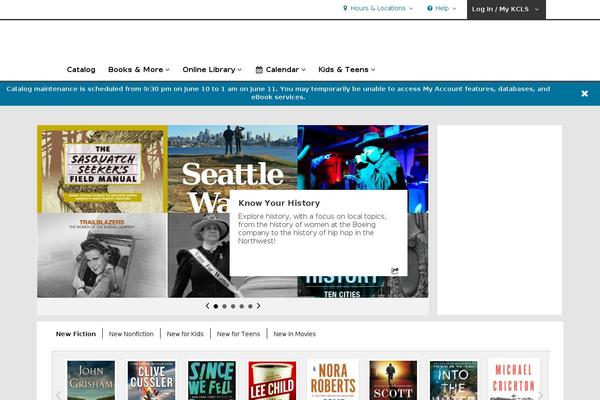Viewport: 600px width, 400px height.
Task: Open the Michael Crichton book cover
Action: point(514,379)
